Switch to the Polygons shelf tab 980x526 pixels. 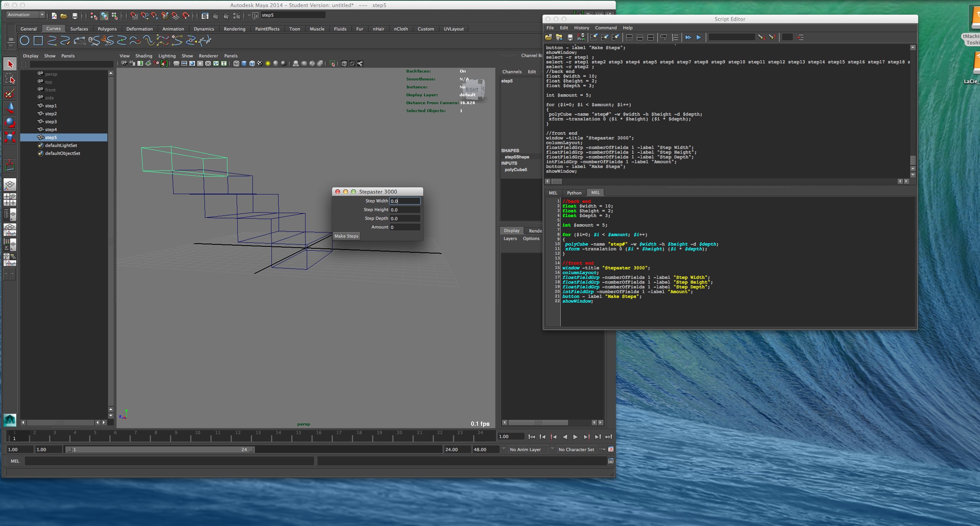pos(107,29)
